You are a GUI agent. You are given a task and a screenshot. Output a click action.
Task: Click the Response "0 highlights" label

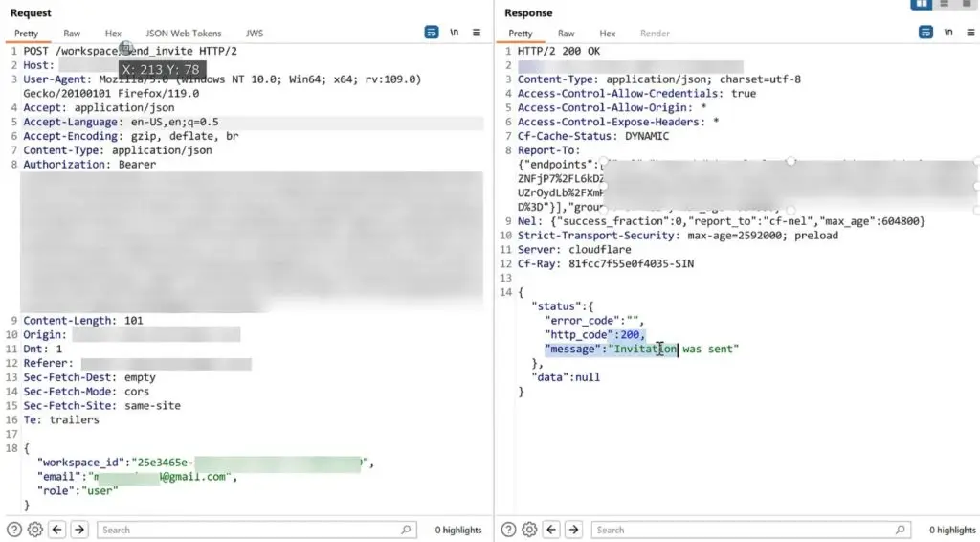952,530
